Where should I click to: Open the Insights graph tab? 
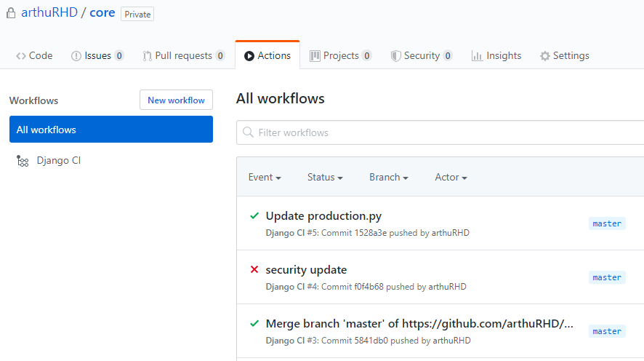tap(496, 56)
